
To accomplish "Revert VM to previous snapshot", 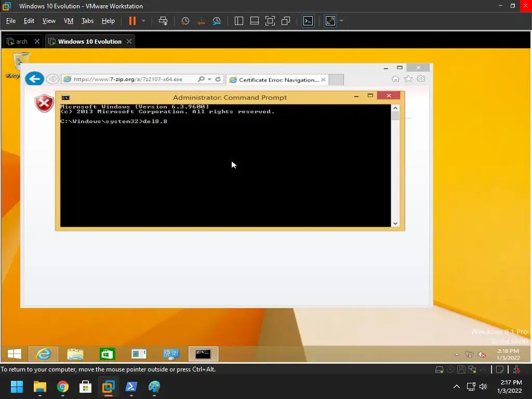I will 201,21.
